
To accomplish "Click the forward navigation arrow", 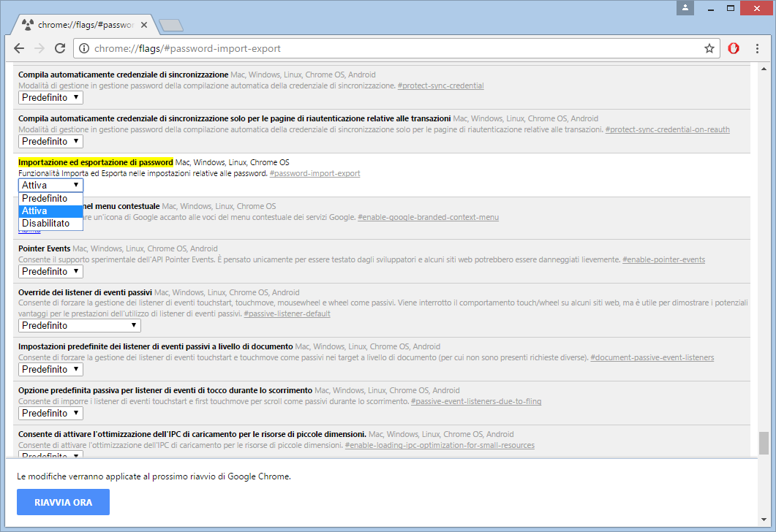I will (x=39, y=48).
